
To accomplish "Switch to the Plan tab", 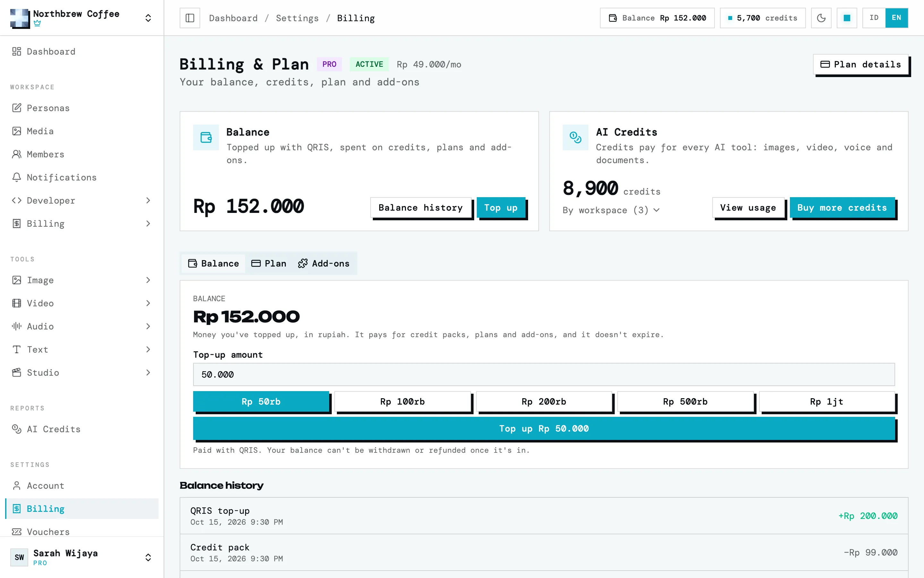I will click(x=269, y=263).
